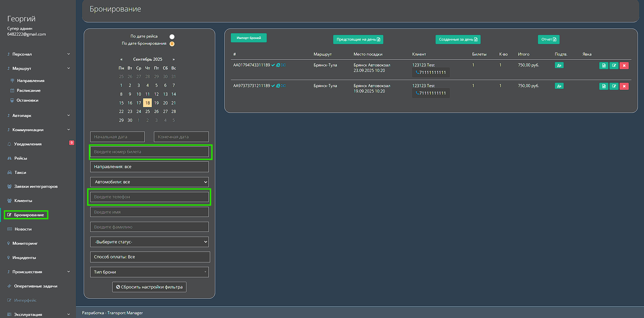This screenshot has height=318, width=644.
Task: Call phone number in first booking row
Action: click(431, 72)
